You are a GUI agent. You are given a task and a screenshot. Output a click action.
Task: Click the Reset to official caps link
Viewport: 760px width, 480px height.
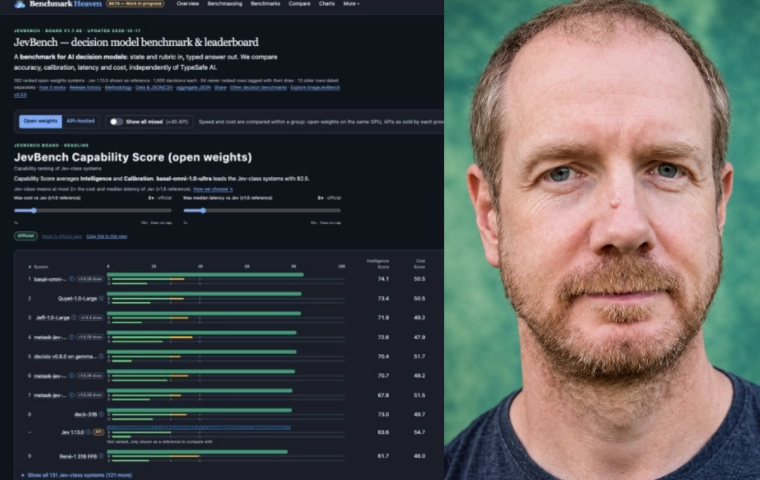pos(62,237)
